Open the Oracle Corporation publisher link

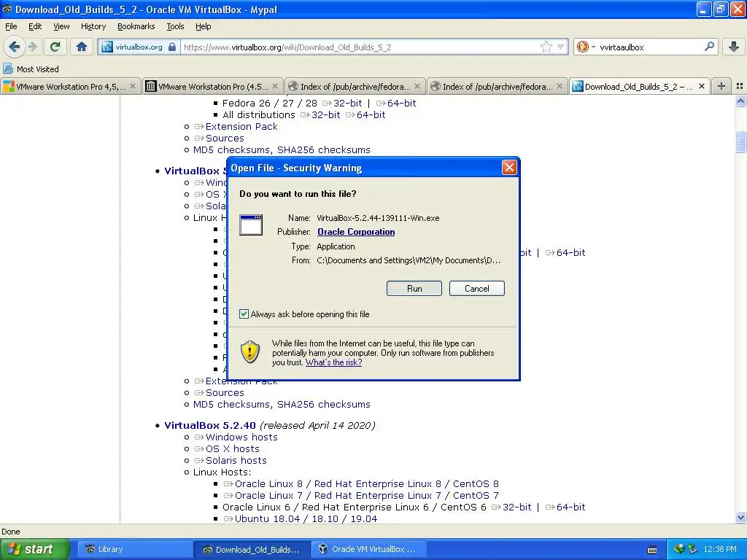click(x=356, y=232)
